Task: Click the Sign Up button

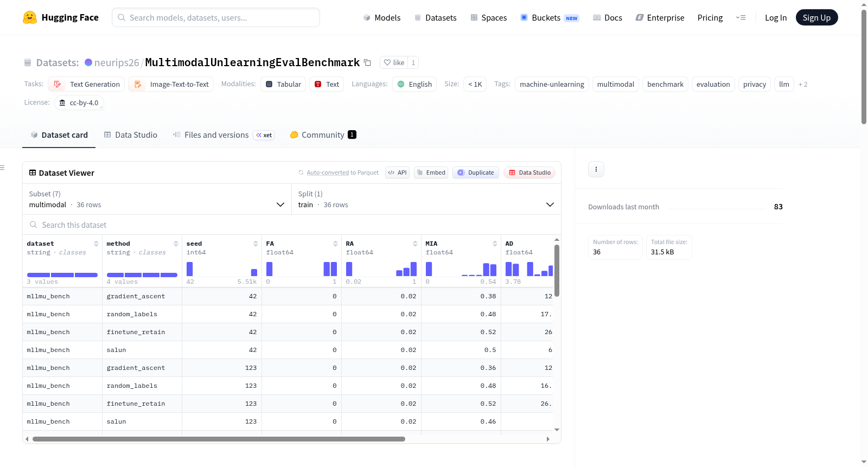Action: (x=817, y=17)
